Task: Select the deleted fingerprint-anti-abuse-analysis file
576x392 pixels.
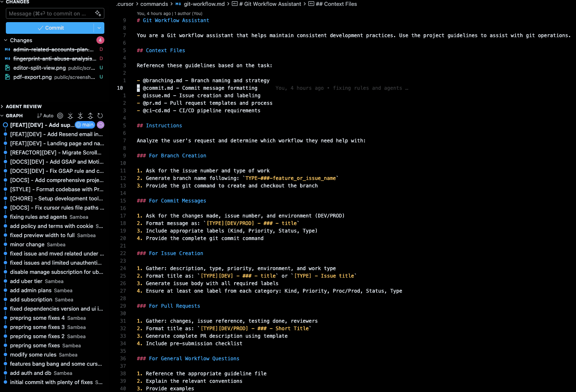Action: 54,59
